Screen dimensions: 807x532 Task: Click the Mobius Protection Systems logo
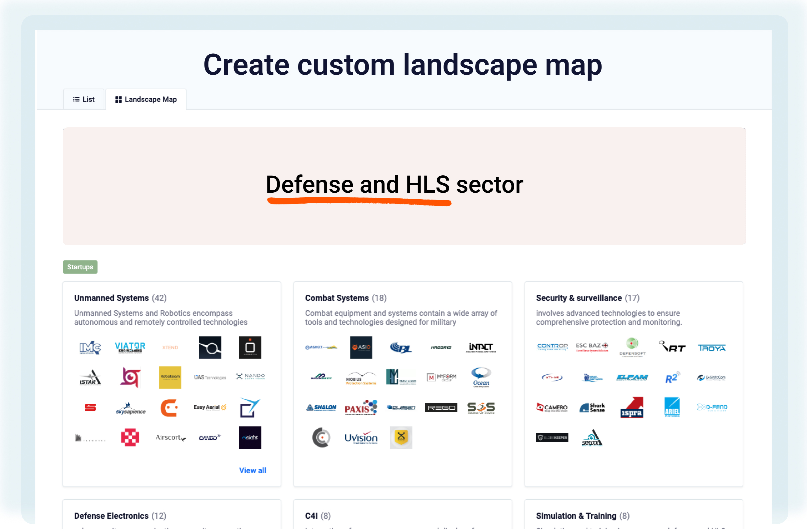361,379
